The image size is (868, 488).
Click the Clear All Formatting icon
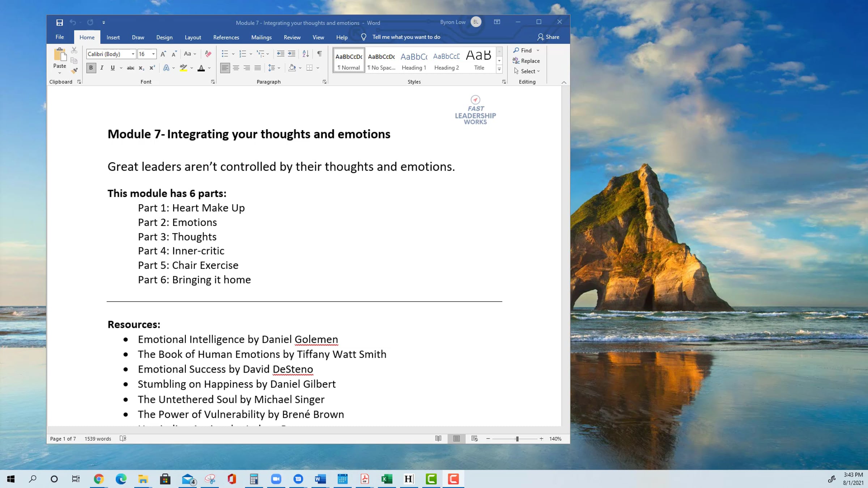[x=208, y=54]
